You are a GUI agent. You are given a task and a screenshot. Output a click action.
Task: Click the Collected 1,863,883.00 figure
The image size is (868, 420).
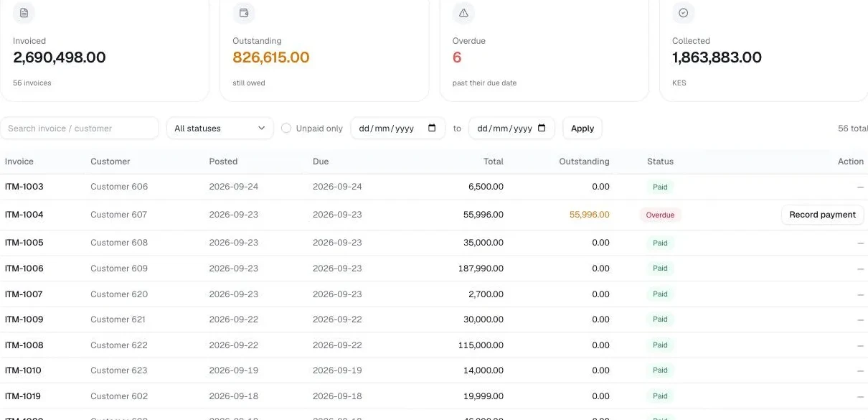pyautogui.click(x=717, y=57)
